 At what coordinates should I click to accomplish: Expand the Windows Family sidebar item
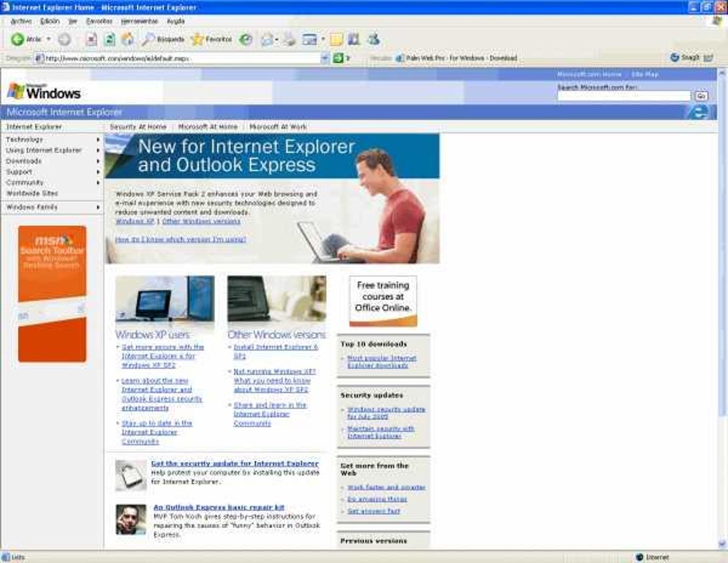tap(52, 207)
